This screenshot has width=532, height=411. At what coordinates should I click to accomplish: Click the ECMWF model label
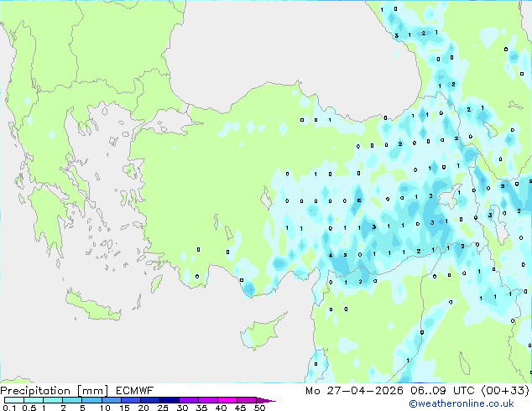pos(135,391)
